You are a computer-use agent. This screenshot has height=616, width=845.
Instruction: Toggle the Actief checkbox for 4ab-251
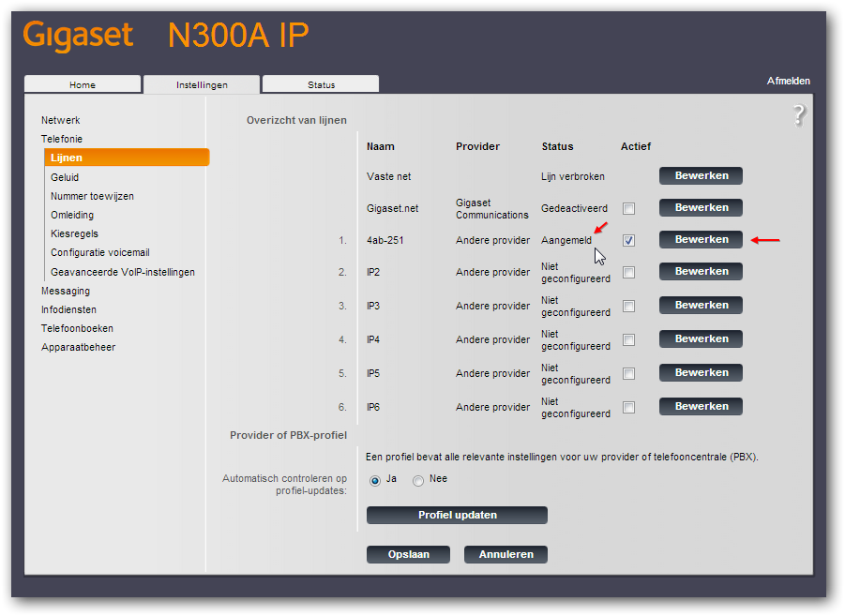(628, 240)
